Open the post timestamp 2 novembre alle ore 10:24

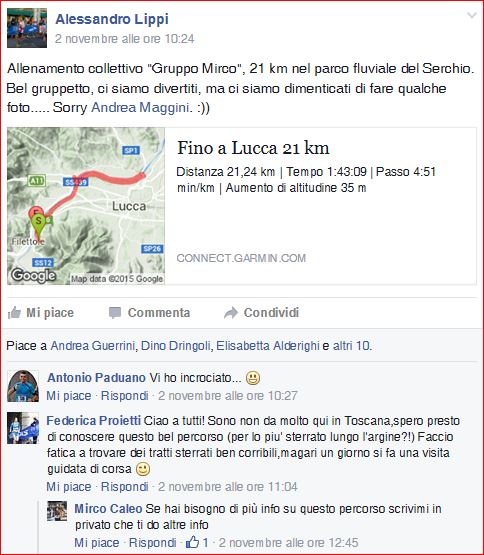(x=125, y=39)
